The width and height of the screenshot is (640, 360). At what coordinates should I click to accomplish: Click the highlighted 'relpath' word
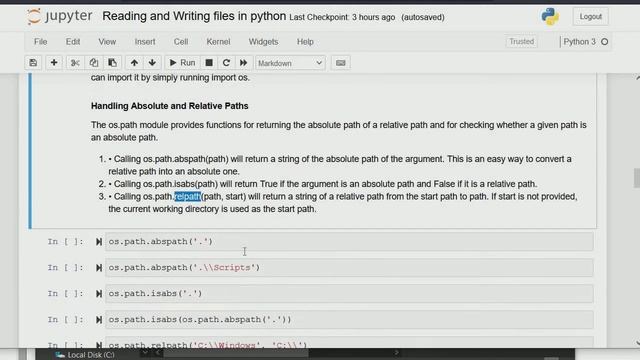[x=188, y=197]
